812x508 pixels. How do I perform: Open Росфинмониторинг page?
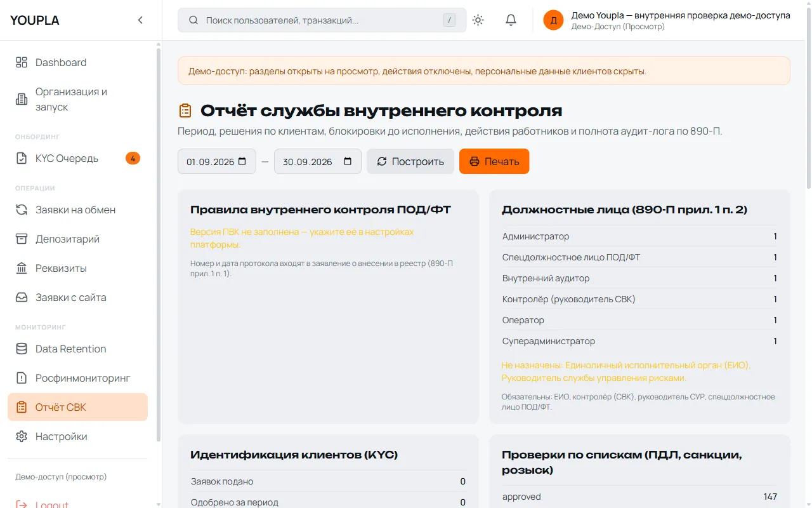click(x=77, y=378)
